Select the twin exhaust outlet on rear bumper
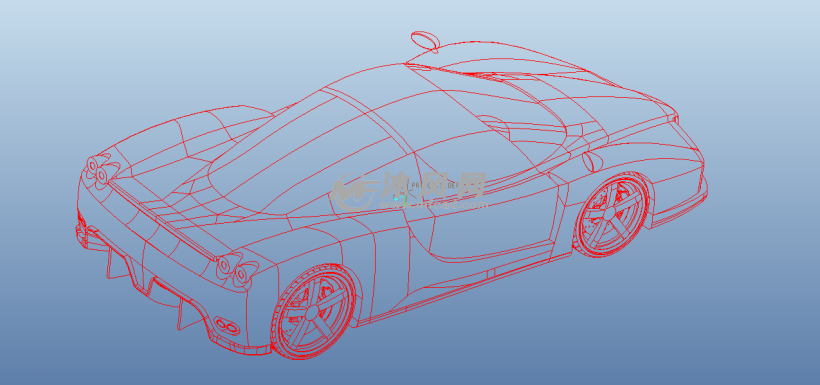The height and width of the screenshot is (385, 820). 226,325
